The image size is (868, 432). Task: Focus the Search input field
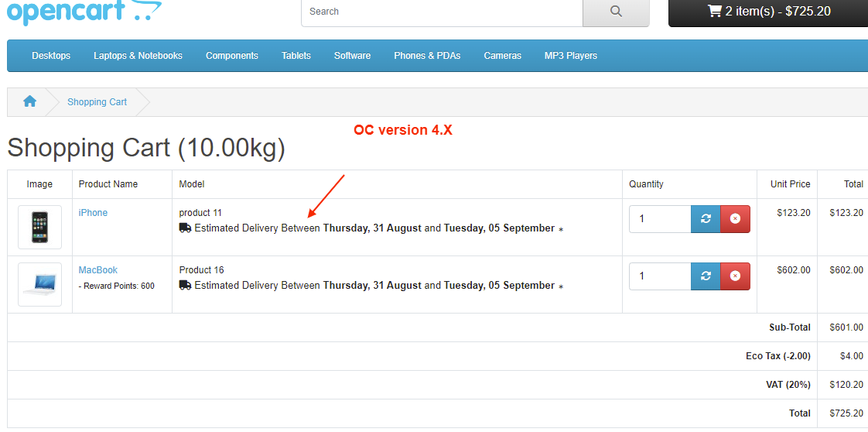point(442,12)
